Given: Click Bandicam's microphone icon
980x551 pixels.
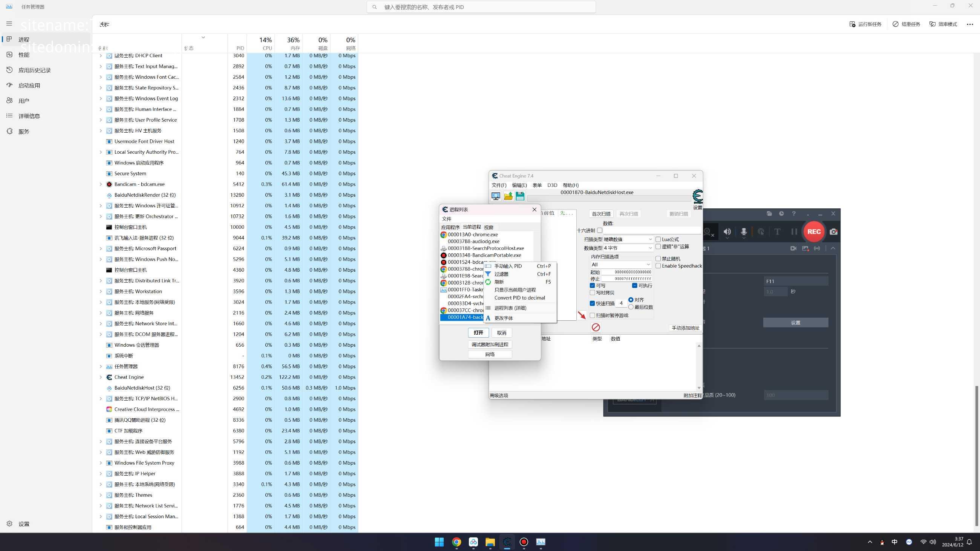Looking at the screenshot, I should pyautogui.click(x=744, y=231).
